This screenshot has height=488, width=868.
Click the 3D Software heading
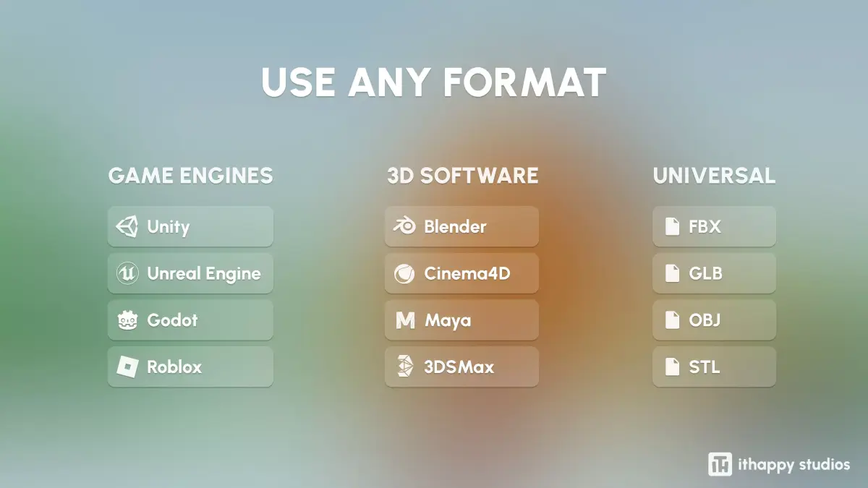click(463, 176)
